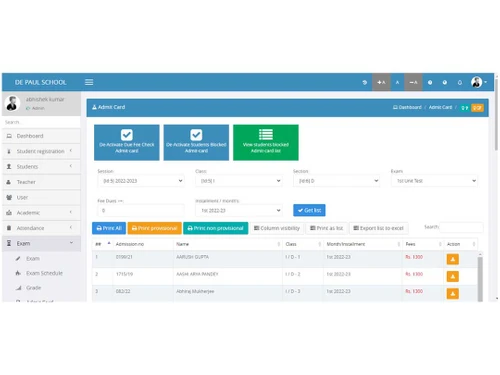The width and height of the screenshot is (500, 375).
Task: Click De Activate Students Blocked Admit-card tile
Action: coord(196,142)
